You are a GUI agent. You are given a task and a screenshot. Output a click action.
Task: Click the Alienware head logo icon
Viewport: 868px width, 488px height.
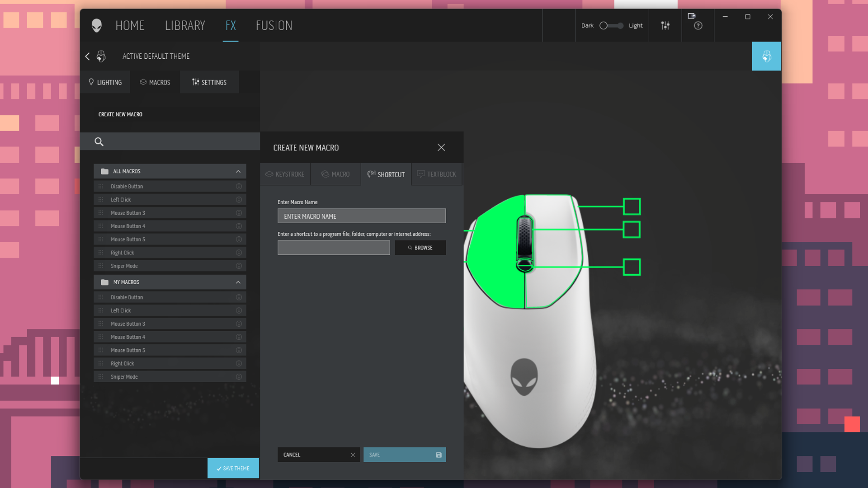coord(97,25)
